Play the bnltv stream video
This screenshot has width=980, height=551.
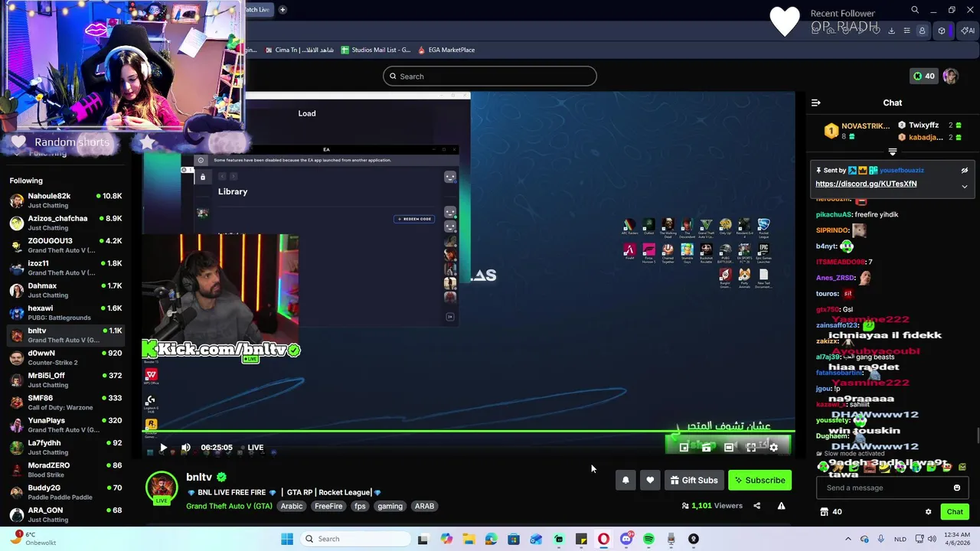[163, 448]
